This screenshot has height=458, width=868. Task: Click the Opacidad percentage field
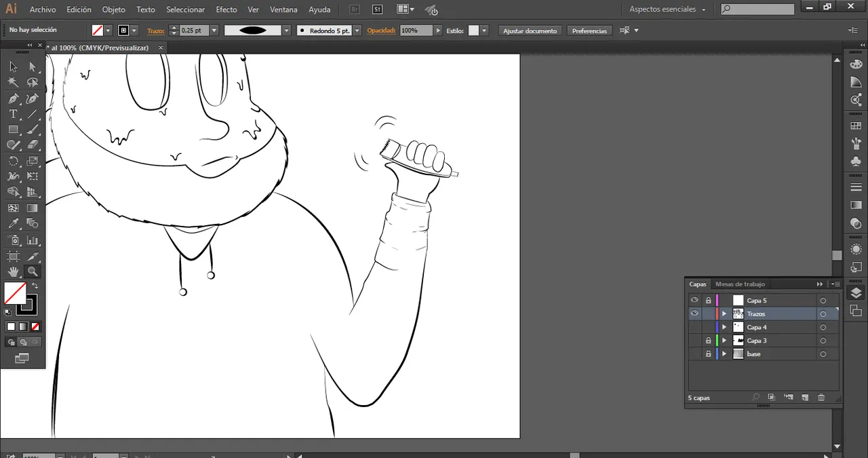coord(415,31)
